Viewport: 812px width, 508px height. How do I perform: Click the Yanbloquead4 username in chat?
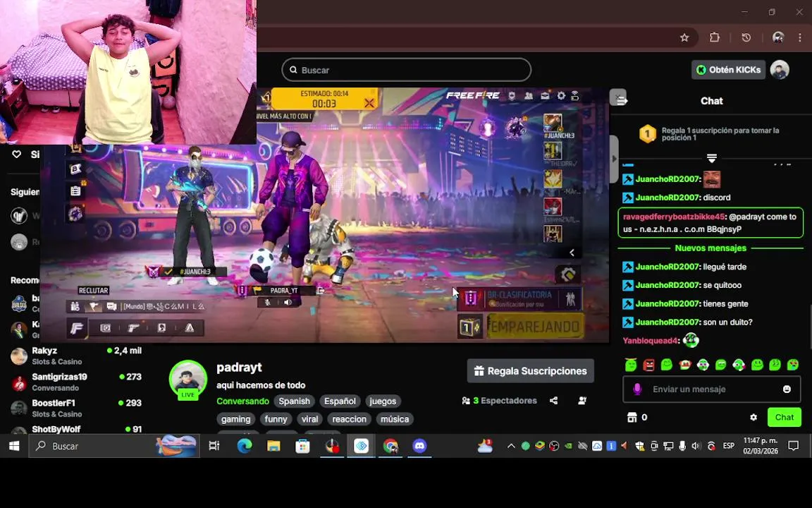(651, 341)
